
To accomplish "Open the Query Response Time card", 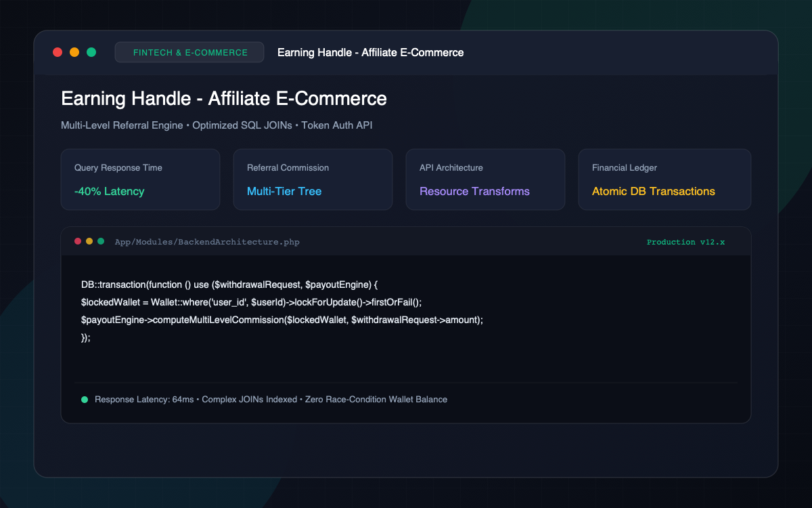I will [140, 179].
